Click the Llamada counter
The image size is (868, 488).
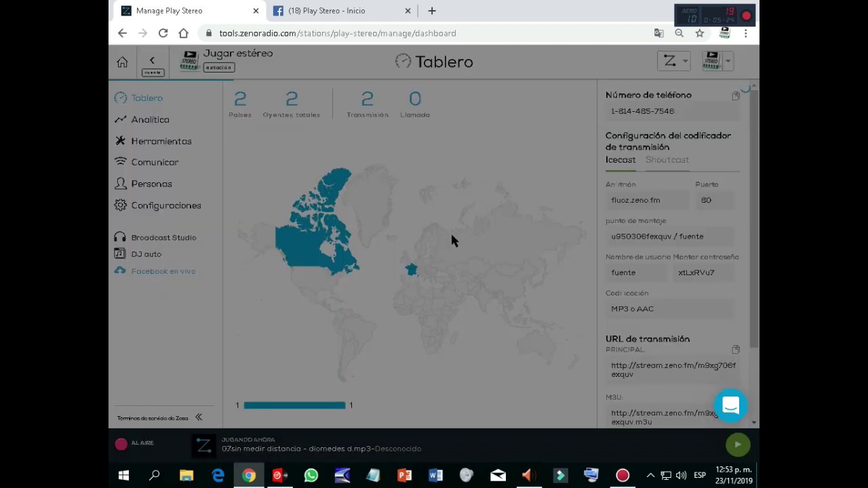415,104
